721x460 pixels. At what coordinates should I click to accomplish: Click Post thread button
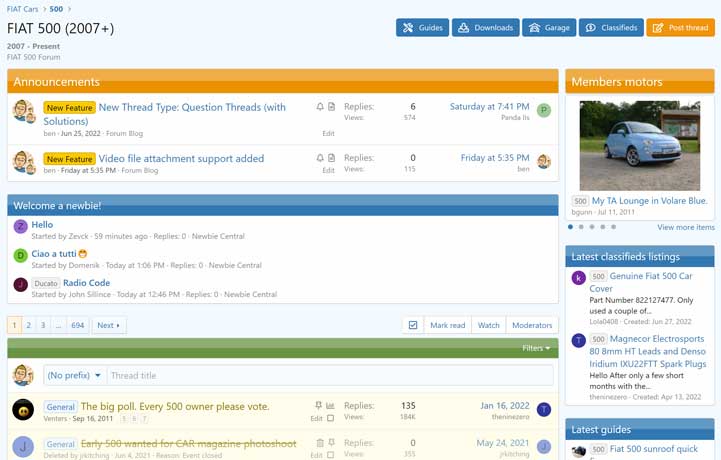(681, 28)
